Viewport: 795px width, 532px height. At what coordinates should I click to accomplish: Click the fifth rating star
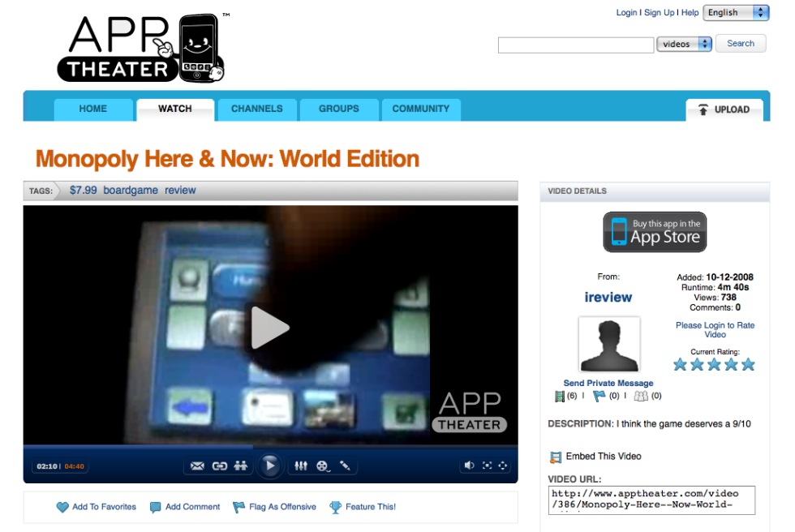[748, 364]
